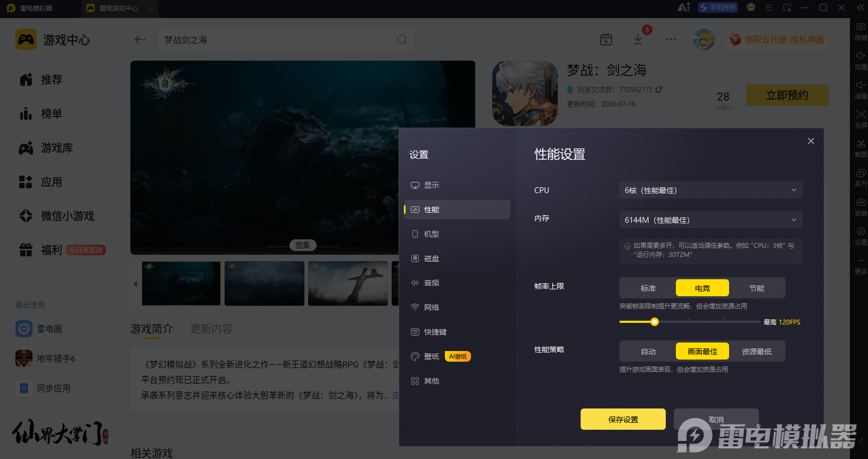Show previous screenshot thumbnails with left arrow
The image size is (868, 459).
[x=135, y=284]
